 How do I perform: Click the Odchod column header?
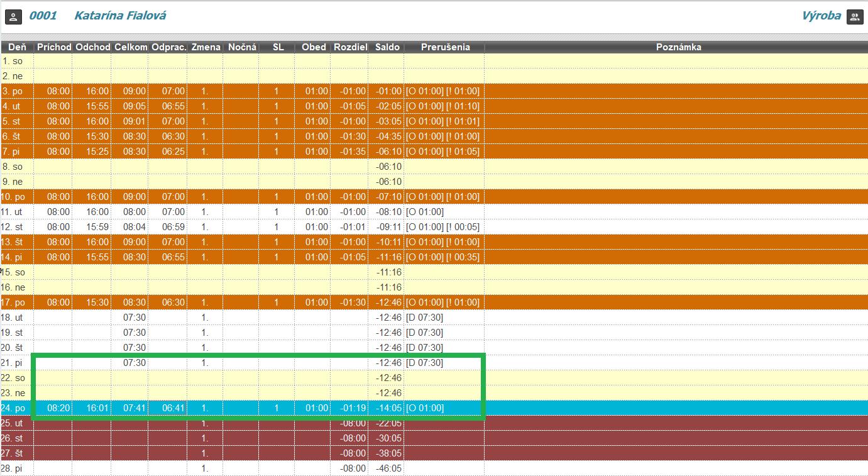click(93, 47)
